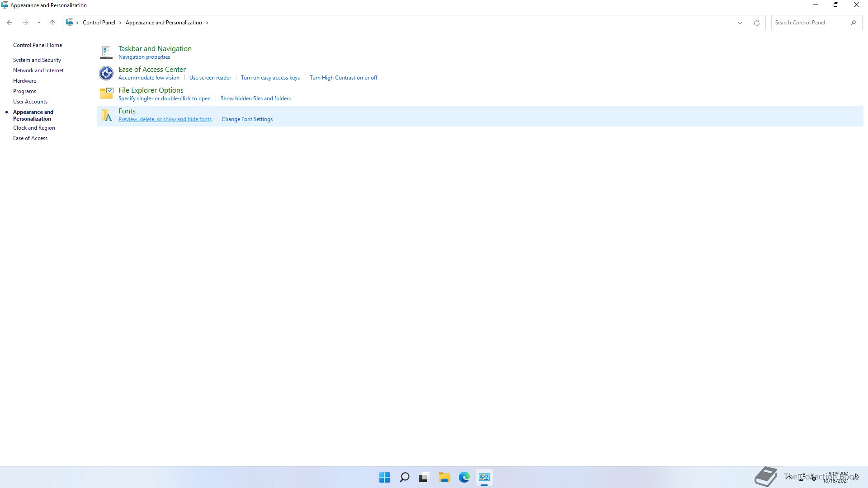This screenshot has height=488, width=868.
Task: Expand the chevron before the Control Panel breadcrumb
Action: coord(77,23)
